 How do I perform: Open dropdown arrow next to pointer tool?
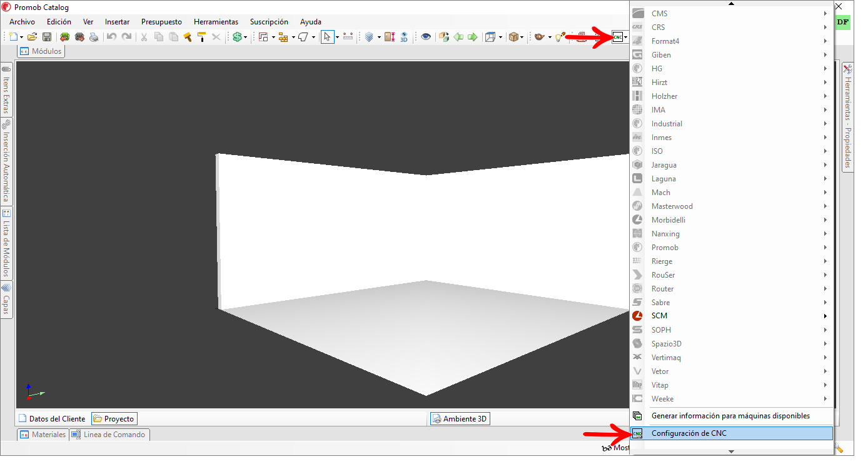tap(337, 38)
